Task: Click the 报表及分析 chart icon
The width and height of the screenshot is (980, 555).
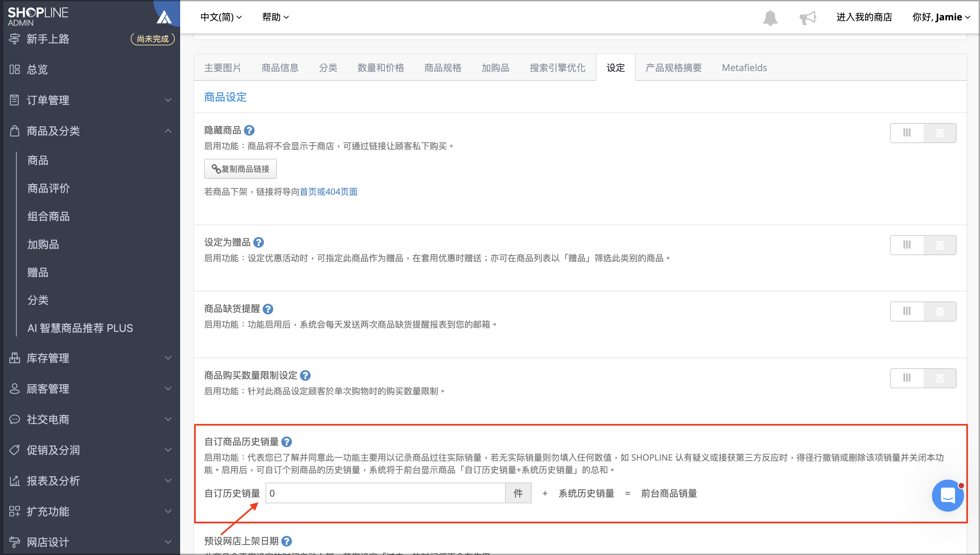Action: 14,481
